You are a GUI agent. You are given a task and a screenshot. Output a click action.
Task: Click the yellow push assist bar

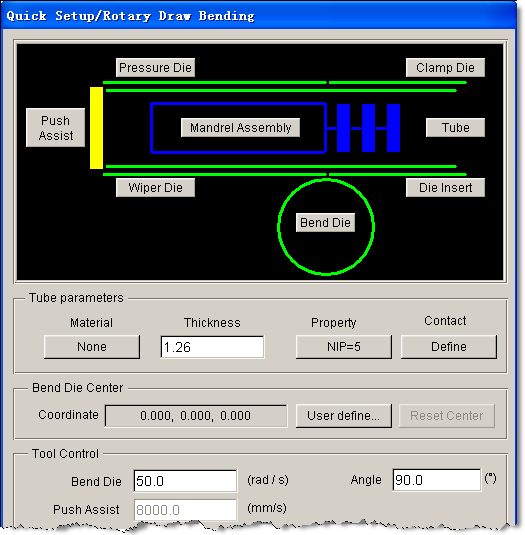[x=97, y=128]
